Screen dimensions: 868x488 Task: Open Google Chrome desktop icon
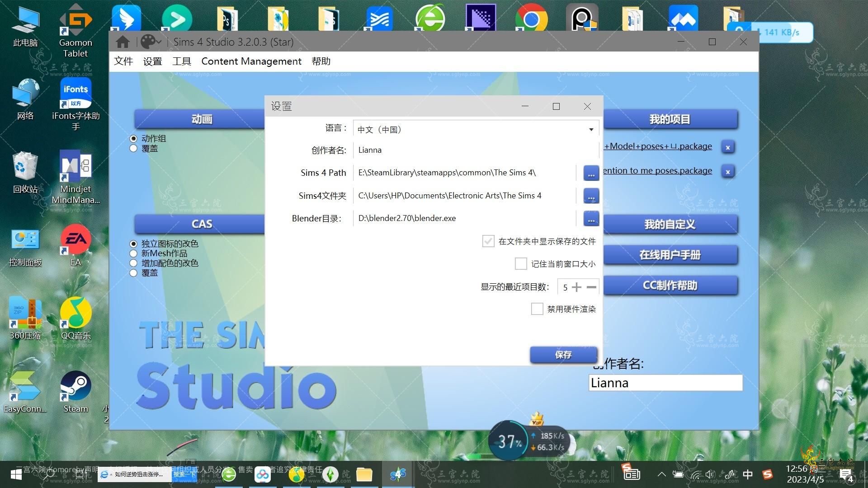531,18
